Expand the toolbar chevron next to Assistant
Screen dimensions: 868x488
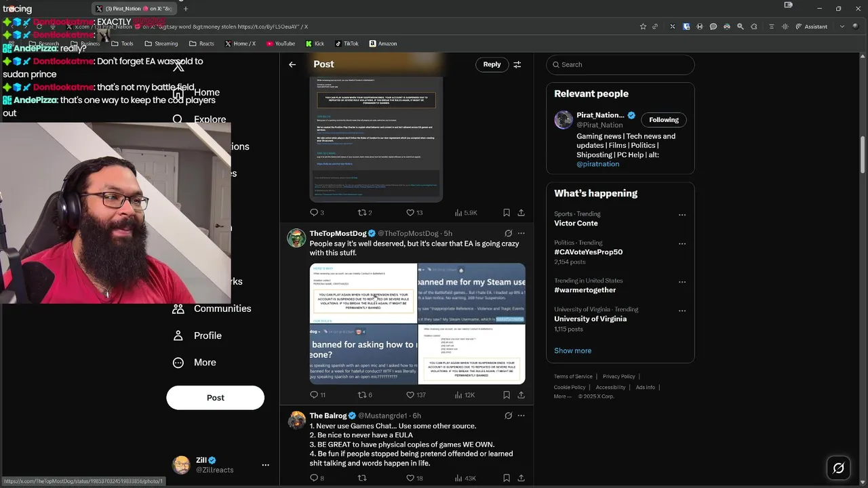click(x=842, y=26)
